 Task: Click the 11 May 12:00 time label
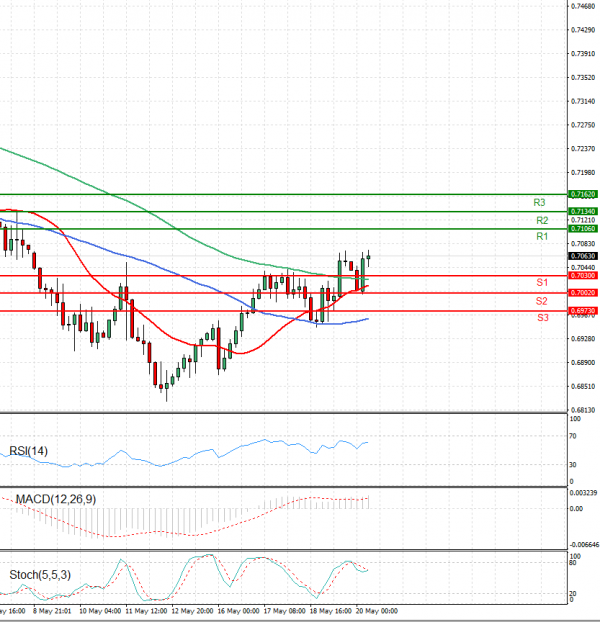pyautogui.click(x=146, y=611)
